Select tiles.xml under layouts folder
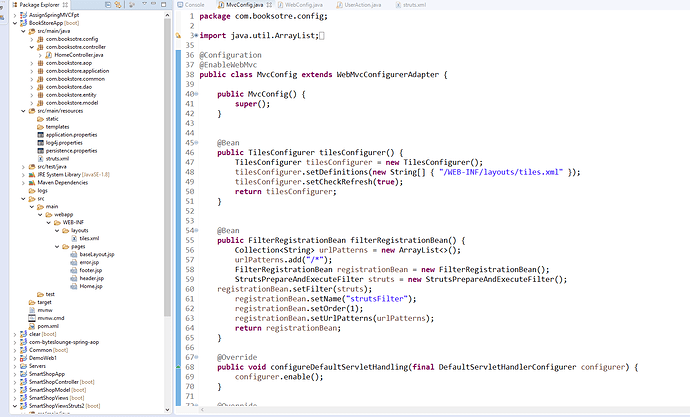Screen dimensions: 690x417 [89, 238]
